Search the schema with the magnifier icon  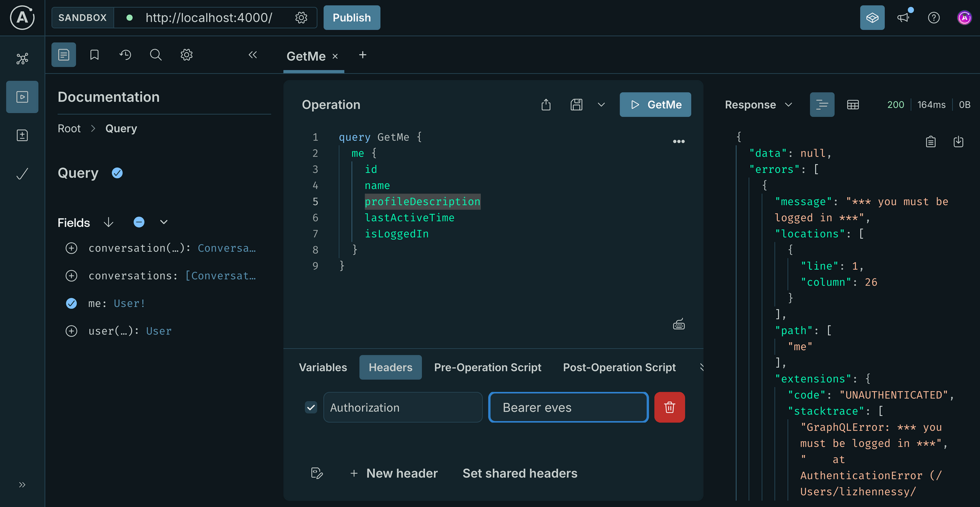[x=156, y=55]
